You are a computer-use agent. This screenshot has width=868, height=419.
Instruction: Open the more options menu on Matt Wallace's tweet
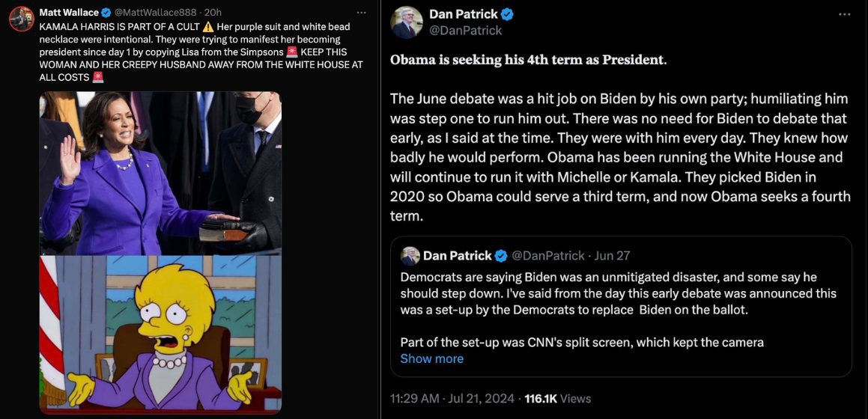click(362, 13)
